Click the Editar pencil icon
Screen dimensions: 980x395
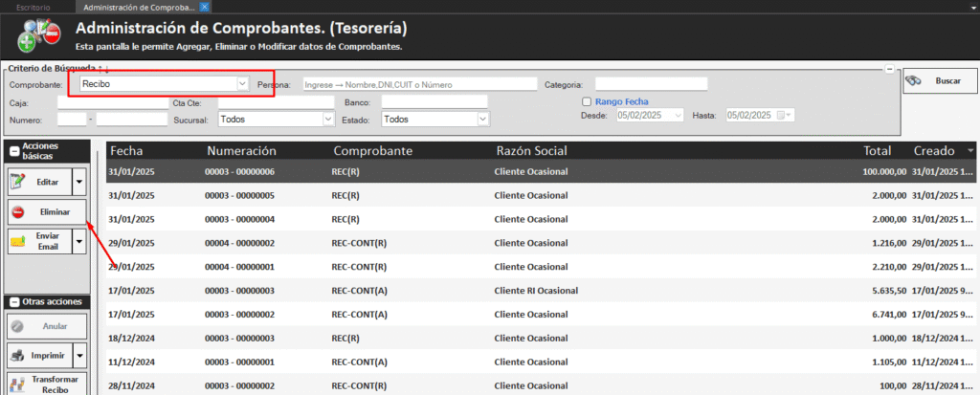pos(18,181)
